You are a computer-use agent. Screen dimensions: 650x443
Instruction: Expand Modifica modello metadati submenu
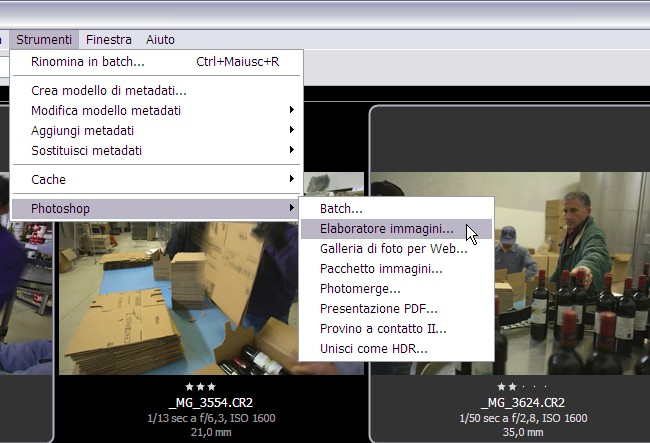pyautogui.click(x=156, y=111)
